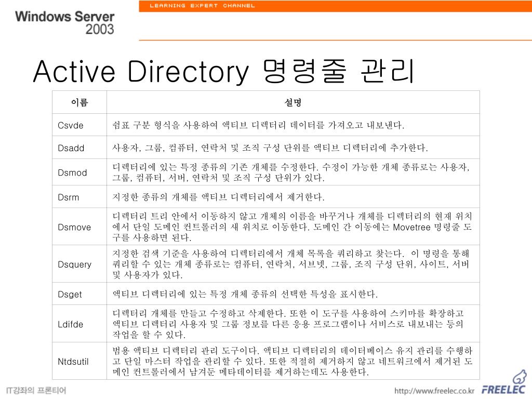Click the Ntdsutil description about 메타데이터 제거
Screen dimensions: 532x399
[x=292, y=362]
